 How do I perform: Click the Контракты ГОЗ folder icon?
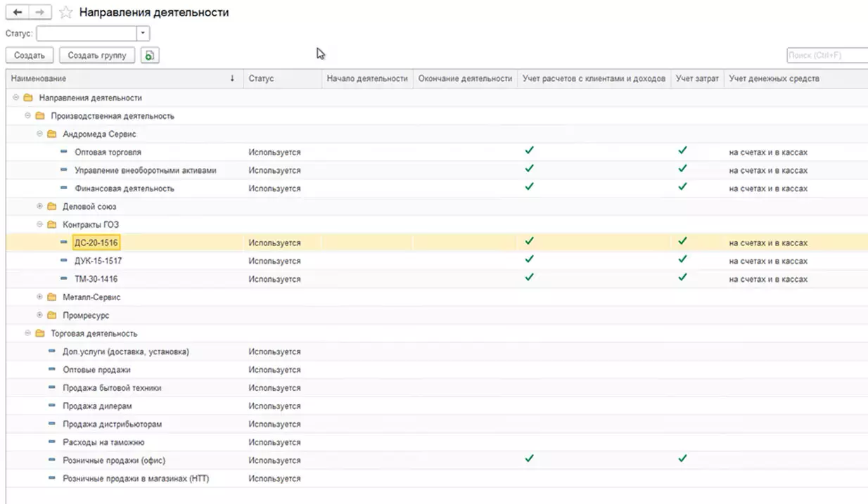pyautogui.click(x=52, y=225)
